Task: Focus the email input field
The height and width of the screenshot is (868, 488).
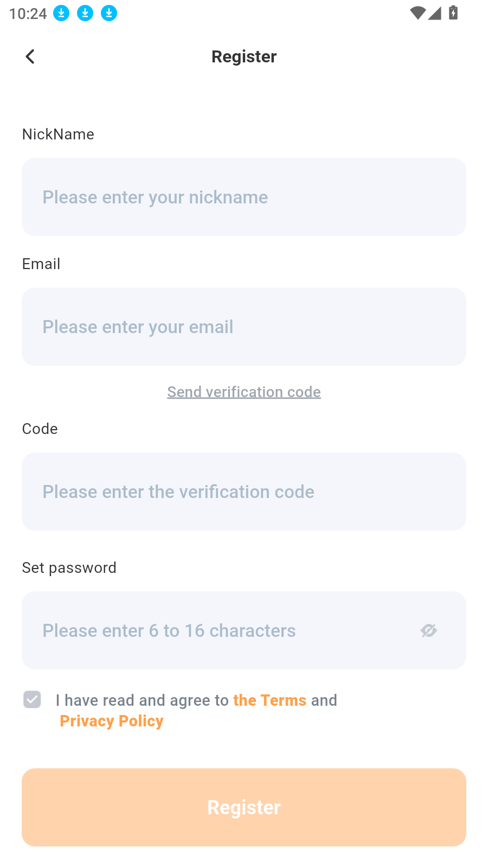Action: pyautogui.click(x=244, y=327)
